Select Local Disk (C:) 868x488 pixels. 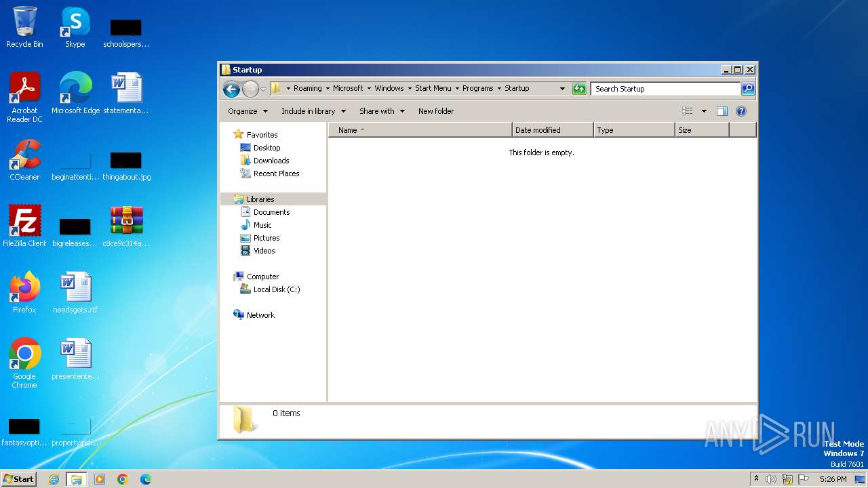point(276,289)
